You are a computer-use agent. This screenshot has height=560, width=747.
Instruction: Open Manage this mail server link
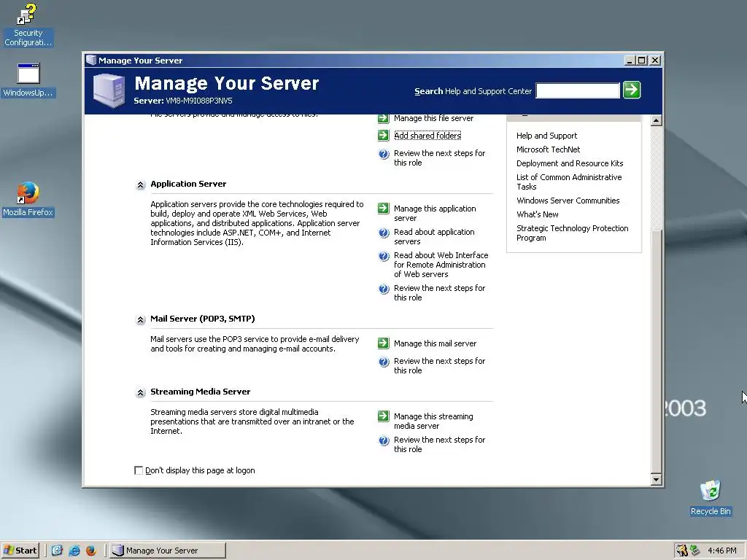pos(435,343)
